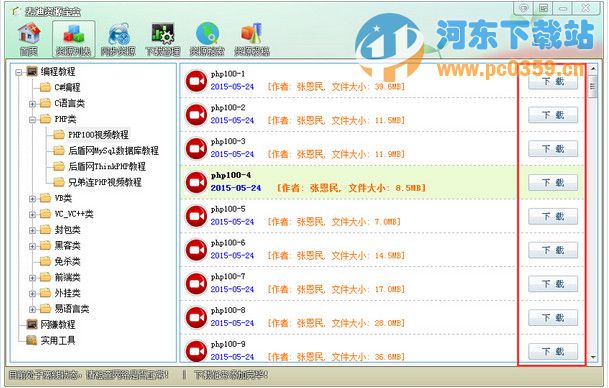Click the video camera icon for php100-9
The height and width of the screenshot is (388, 609).
point(196,351)
